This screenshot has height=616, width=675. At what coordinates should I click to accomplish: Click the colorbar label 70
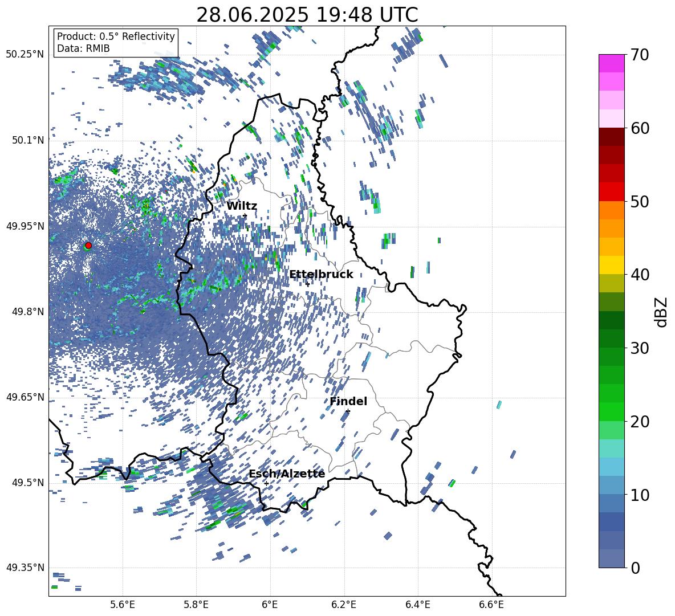coord(640,55)
